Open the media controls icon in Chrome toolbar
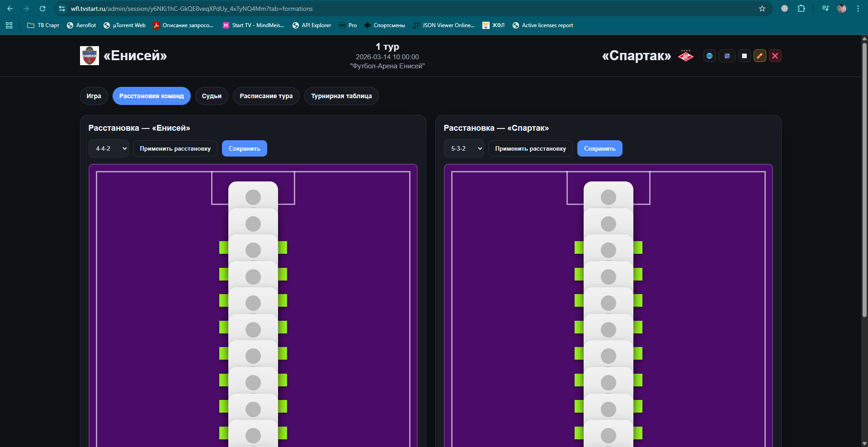This screenshot has height=447, width=868. click(826, 9)
